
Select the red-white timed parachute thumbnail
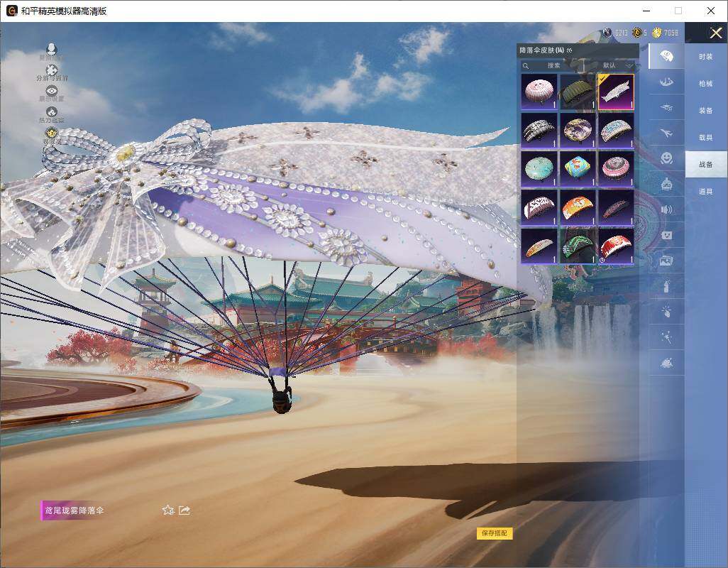616,246
